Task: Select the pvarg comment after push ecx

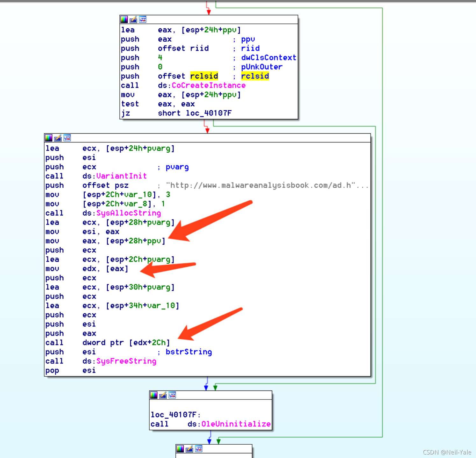Action: point(177,167)
